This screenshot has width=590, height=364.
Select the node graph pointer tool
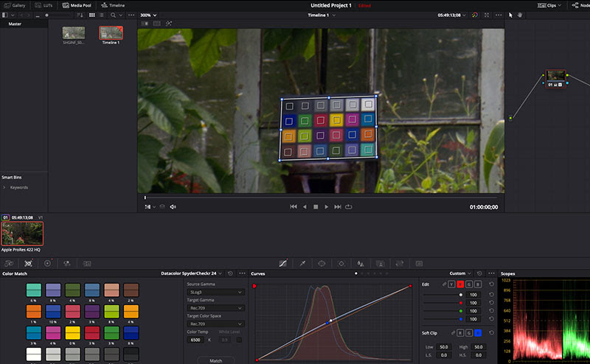tap(510, 15)
